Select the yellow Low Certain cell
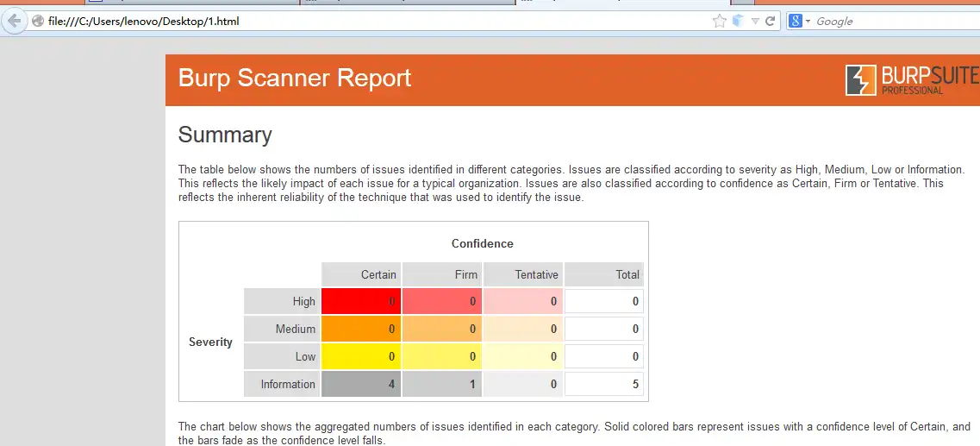The image size is (980, 446). click(360, 356)
